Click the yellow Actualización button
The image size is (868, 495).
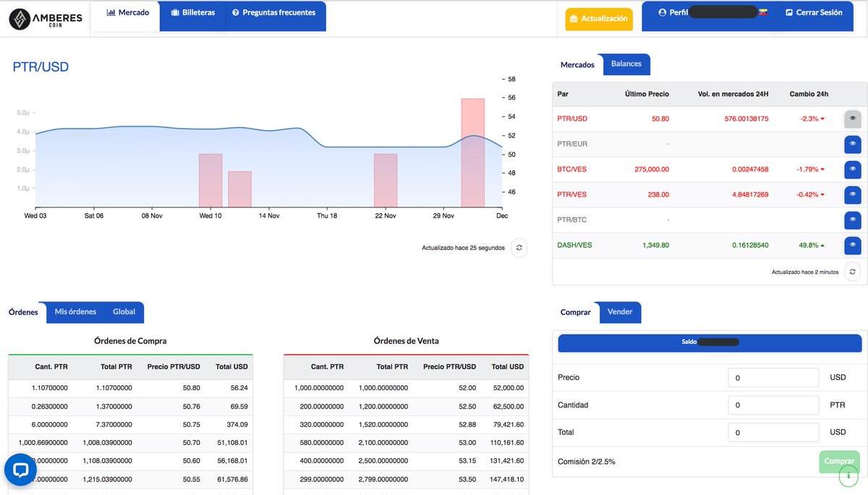coord(599,19)
